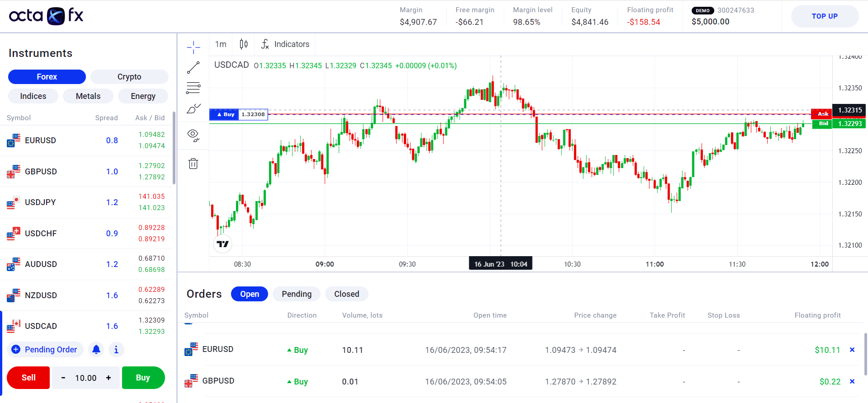
Task: Click the -$158.54 floating profit value
Action: click(x=643, y=22)
